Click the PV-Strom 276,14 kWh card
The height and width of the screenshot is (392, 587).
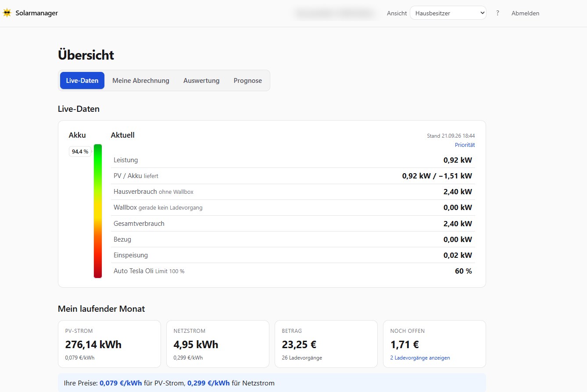pyautogui.click(x=109, y=344)
